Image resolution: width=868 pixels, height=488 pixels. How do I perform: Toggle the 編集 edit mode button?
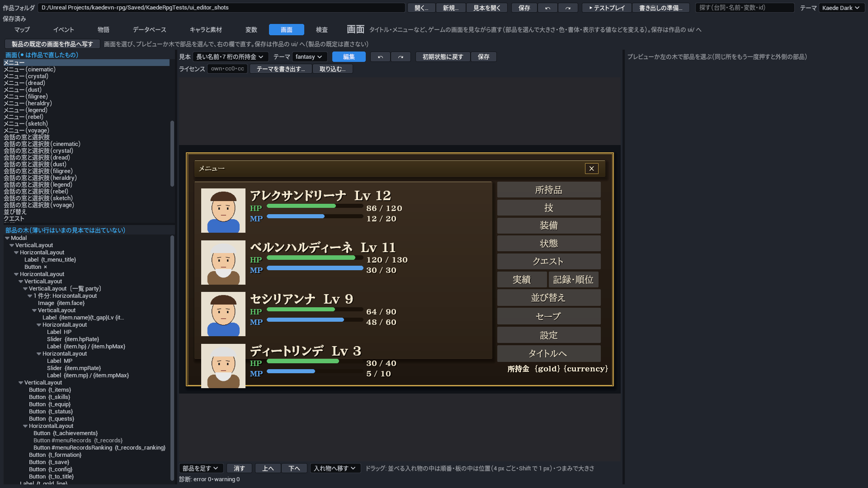(x=349, y=57)
